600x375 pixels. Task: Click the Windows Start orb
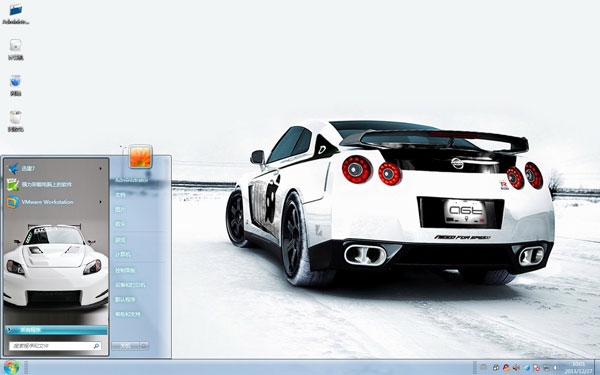point(12,367)
